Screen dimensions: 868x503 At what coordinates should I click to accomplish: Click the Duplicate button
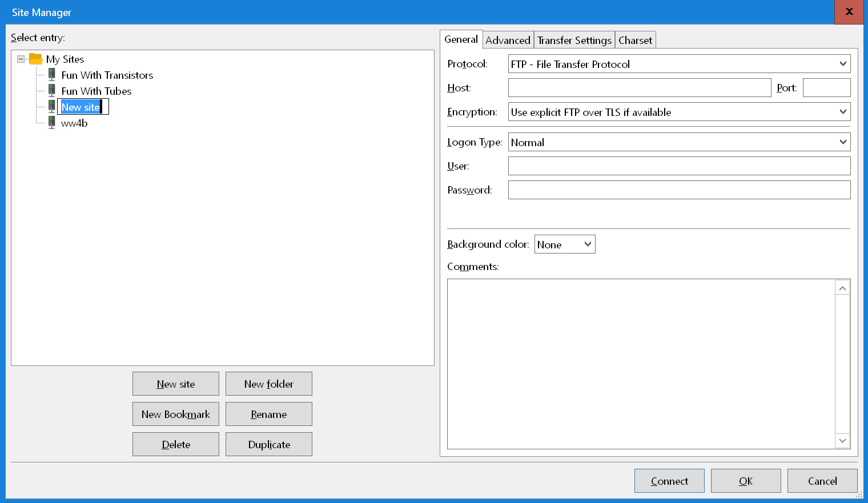pyautogui.click(x=269, y=444)
